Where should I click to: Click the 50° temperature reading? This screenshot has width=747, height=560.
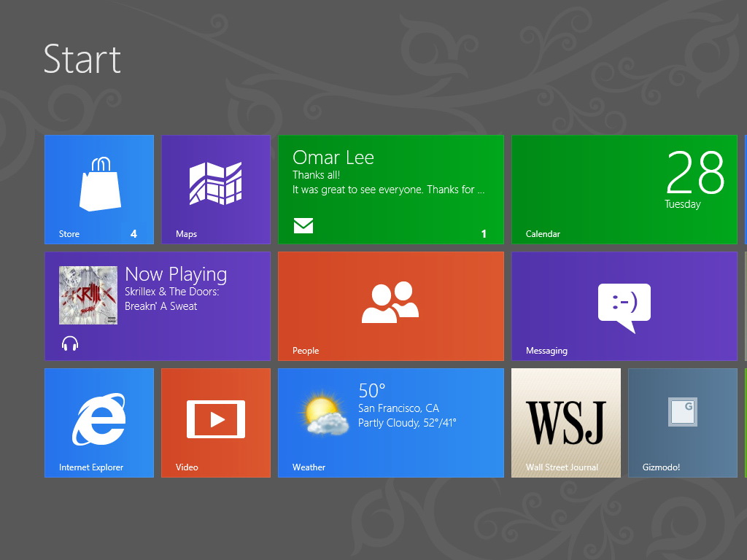coord(372,391)
